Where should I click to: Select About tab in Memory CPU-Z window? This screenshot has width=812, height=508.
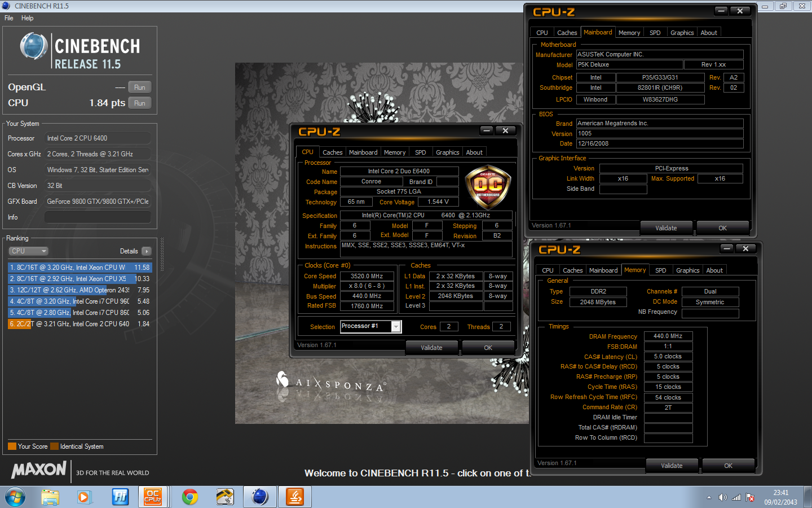(714, 270)
